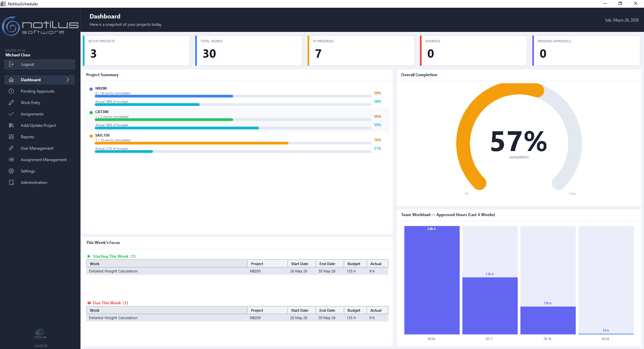Click the Pending Approvals clock icon
Viewport: 644px width, 349px height.
pos(11,91)
